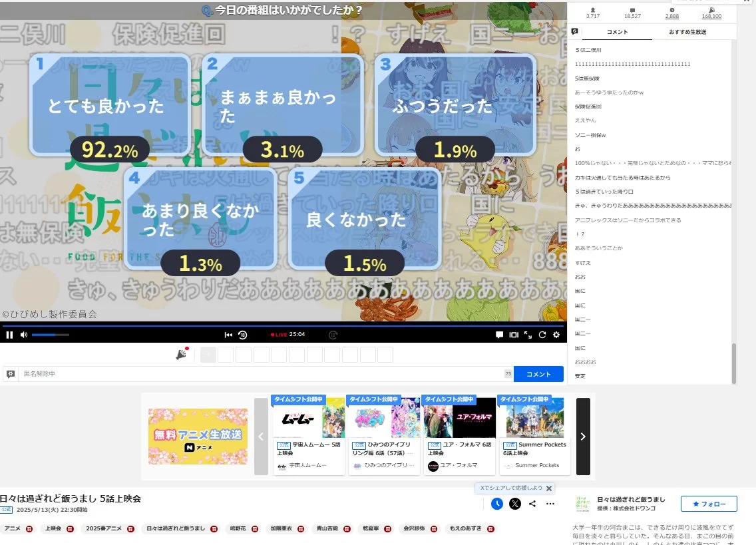Reload the video player

[542, 335]
